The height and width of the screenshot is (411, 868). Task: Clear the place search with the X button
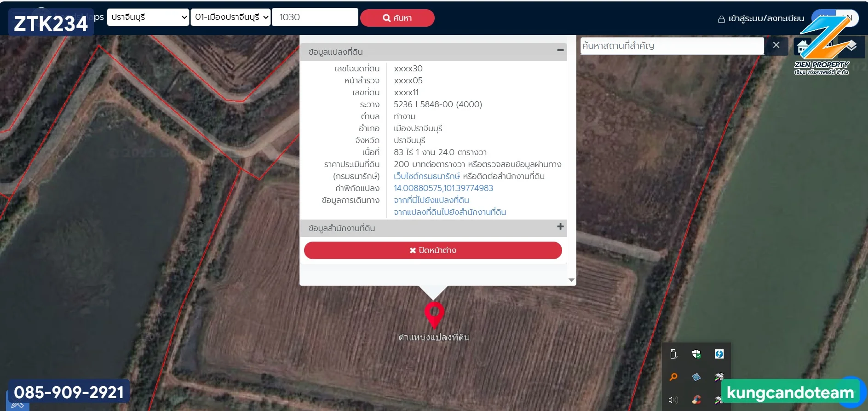(x=776, y=45)
